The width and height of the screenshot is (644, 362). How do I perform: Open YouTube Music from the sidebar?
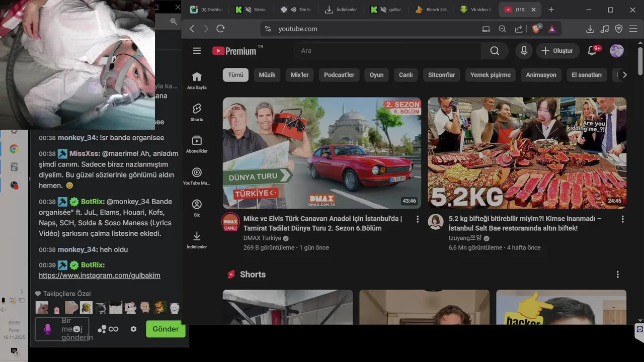coord(197,176)
